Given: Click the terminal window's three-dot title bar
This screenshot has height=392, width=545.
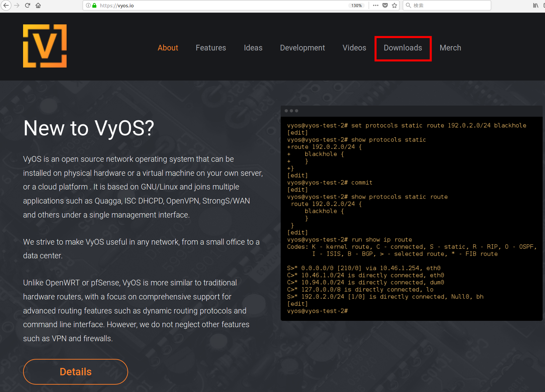Looking at the screenshot, I should click(412, 111).
